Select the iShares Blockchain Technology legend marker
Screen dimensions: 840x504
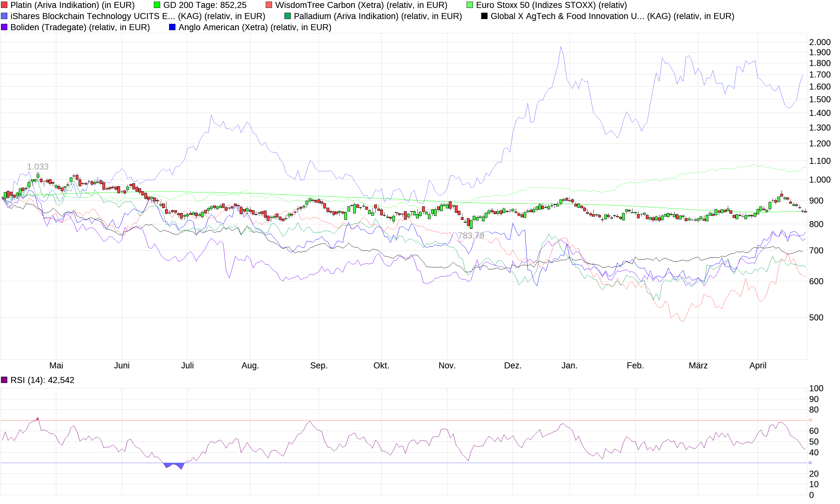point(4,16)
